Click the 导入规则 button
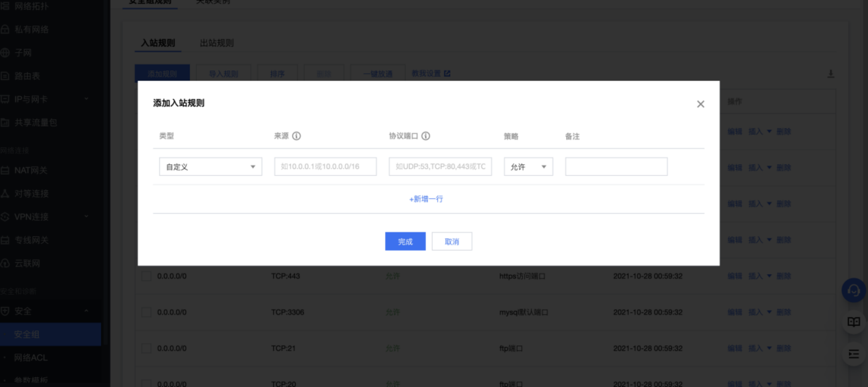 click(x=223, y=74)
